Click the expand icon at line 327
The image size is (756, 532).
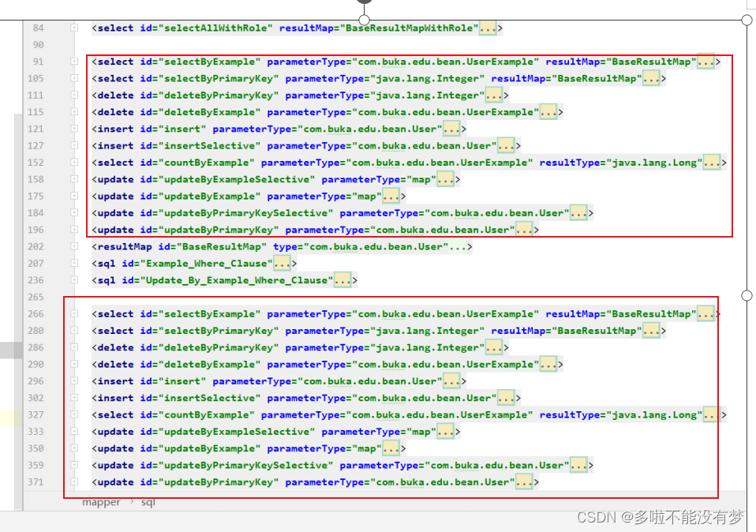click(x=73, y=414)
